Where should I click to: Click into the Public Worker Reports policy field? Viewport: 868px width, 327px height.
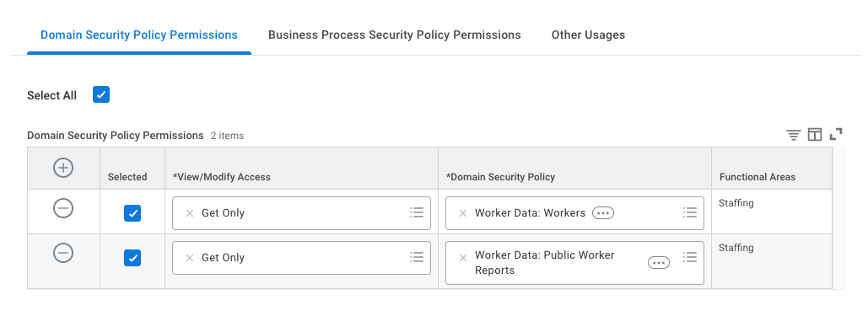click(x=574, y=263)
